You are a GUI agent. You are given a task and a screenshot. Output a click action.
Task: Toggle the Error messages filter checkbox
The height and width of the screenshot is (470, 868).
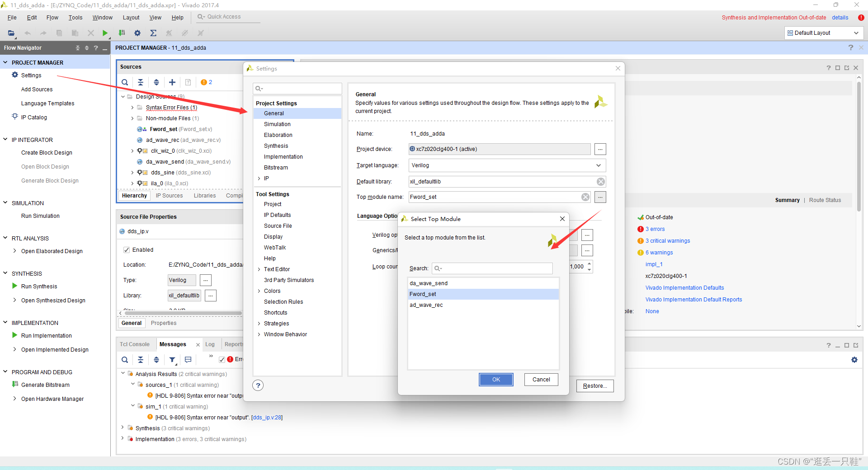pyautogui.click(x=222, y=360)
